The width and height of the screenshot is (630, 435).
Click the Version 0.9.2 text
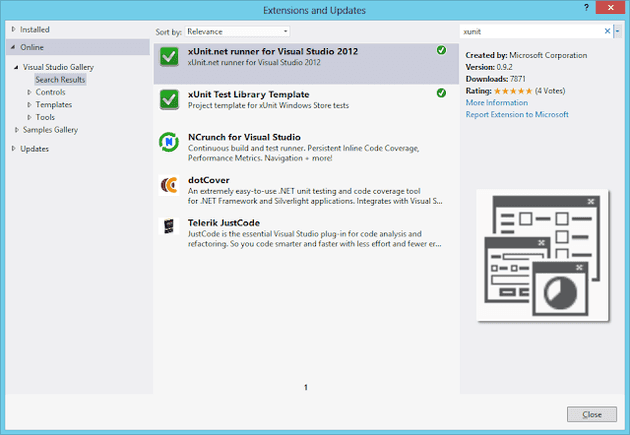(x=489, y=67)
